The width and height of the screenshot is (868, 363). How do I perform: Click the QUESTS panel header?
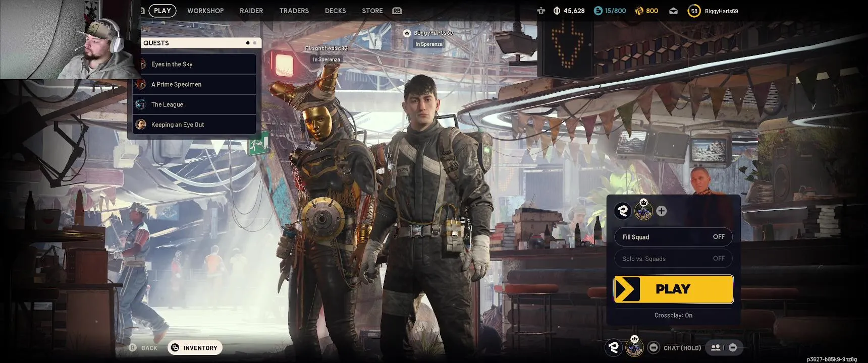pos(201,43)
